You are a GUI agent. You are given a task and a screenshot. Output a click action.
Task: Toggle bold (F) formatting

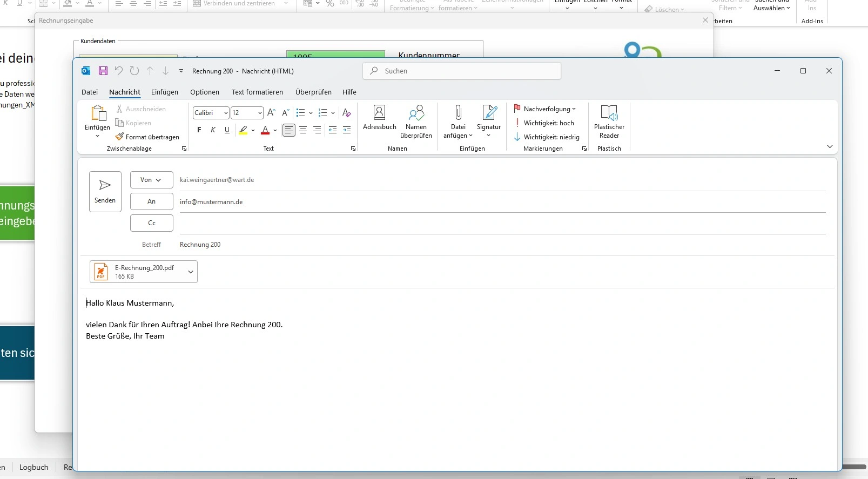click(x=199, y=130)
